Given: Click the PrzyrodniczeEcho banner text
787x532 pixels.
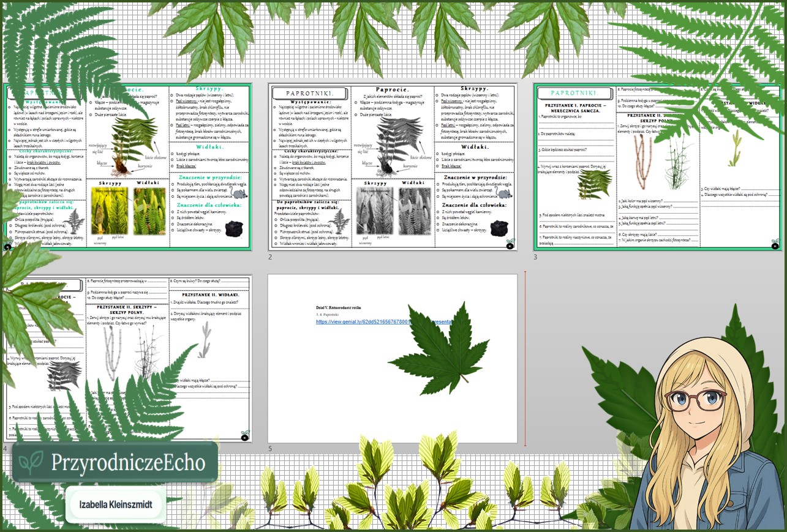Looking at the screenshot, I should point(128,463).
